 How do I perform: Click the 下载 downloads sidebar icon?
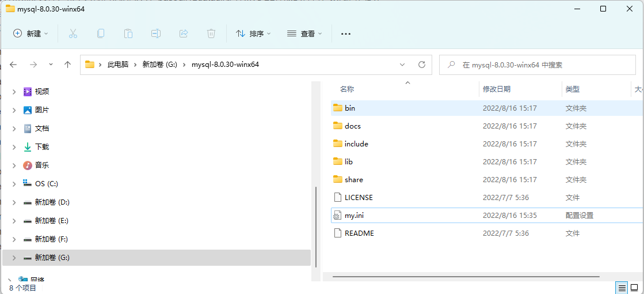pyautogui.click(x=28, y=147)
